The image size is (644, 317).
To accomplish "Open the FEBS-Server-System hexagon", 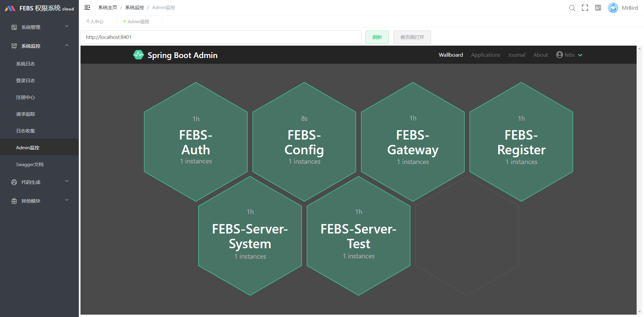I will [250, 236].
